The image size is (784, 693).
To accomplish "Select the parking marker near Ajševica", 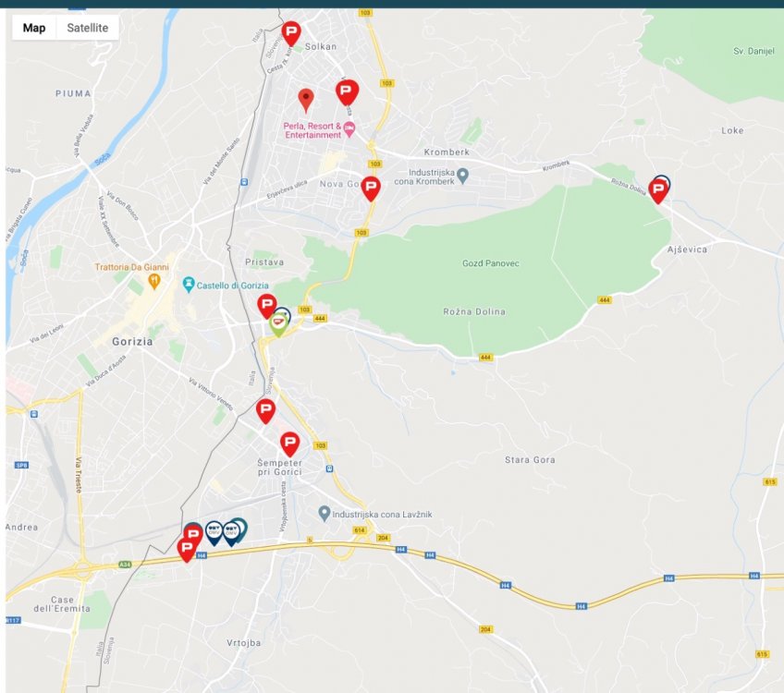I will point(658,191).
